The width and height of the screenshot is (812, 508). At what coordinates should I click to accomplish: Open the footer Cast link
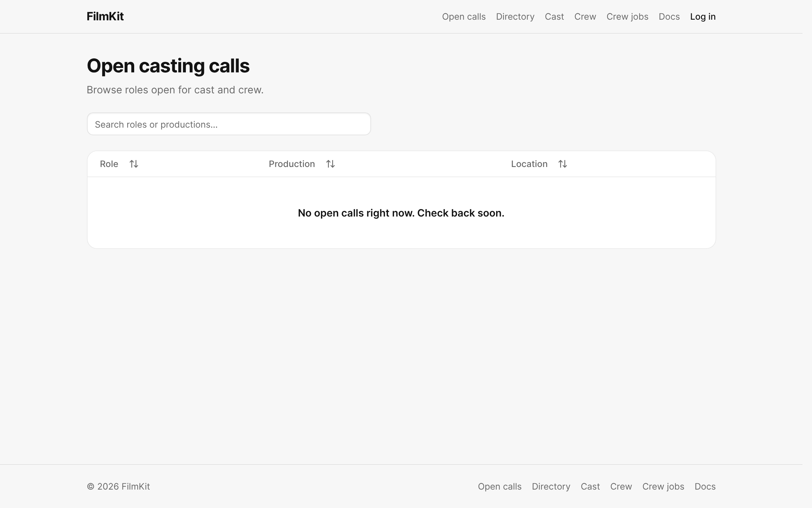coord(590,486)
